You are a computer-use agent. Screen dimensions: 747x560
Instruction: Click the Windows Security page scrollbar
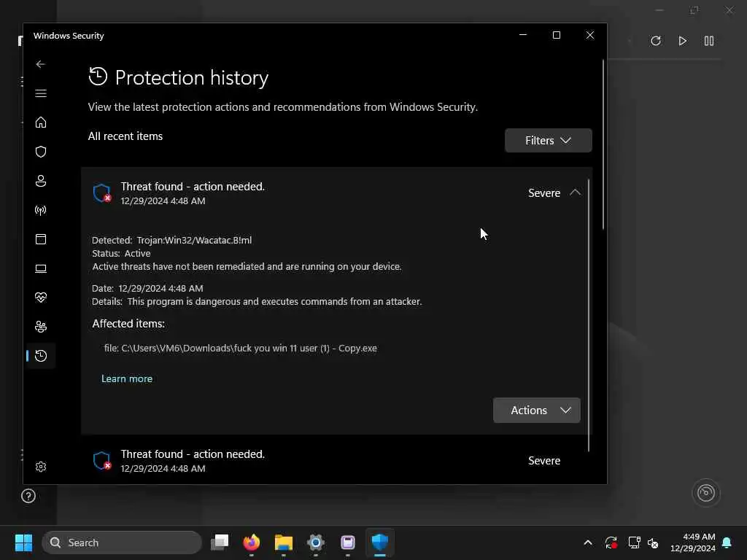[603, 144]
